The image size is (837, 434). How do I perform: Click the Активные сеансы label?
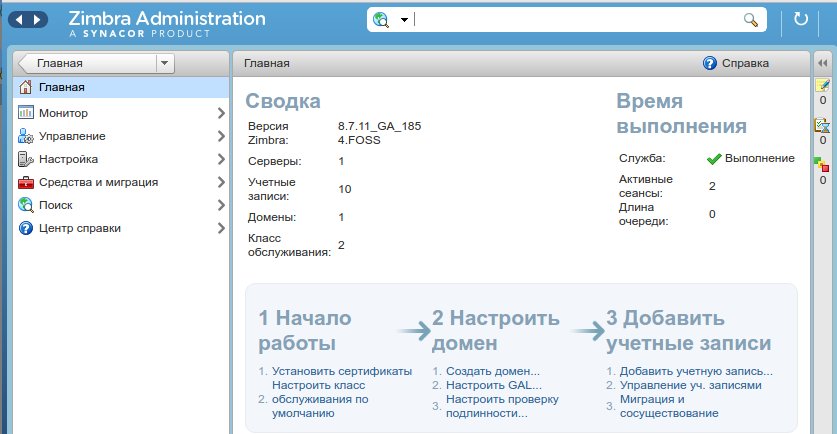[646, 186]
